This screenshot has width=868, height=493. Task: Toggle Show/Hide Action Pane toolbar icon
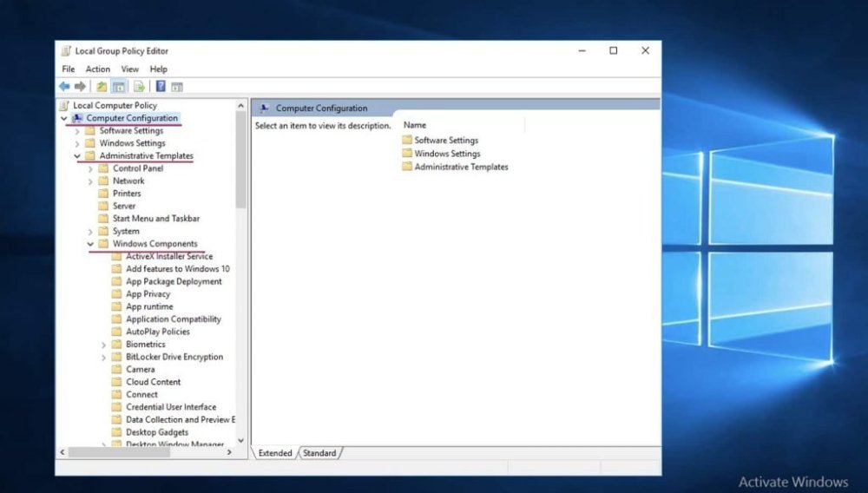(x=177, y=87)
